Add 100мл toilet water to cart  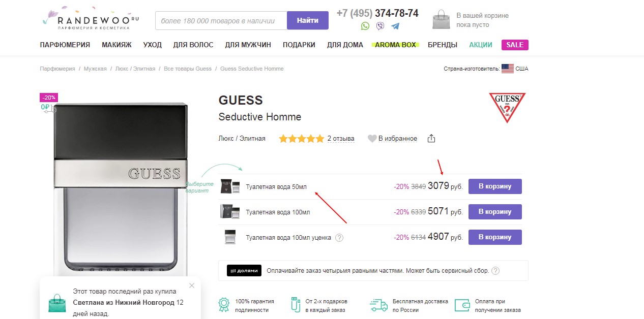(x=495, y=212)
